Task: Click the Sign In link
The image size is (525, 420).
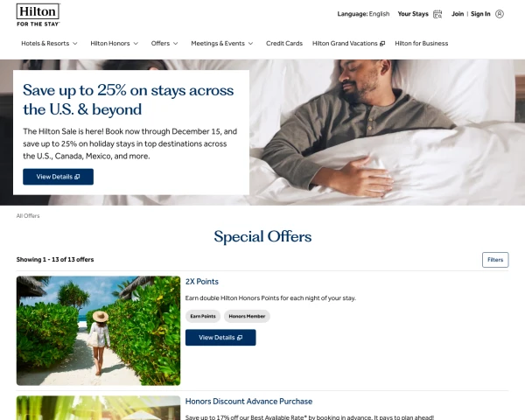Action: pyautogui.click(x=480, y=14)
